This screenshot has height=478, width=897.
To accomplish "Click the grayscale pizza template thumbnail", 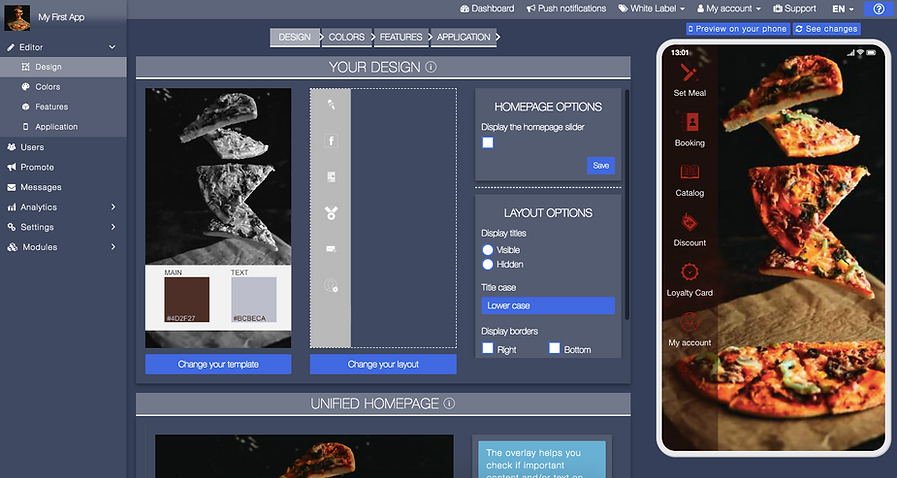I will pos(218,218).
